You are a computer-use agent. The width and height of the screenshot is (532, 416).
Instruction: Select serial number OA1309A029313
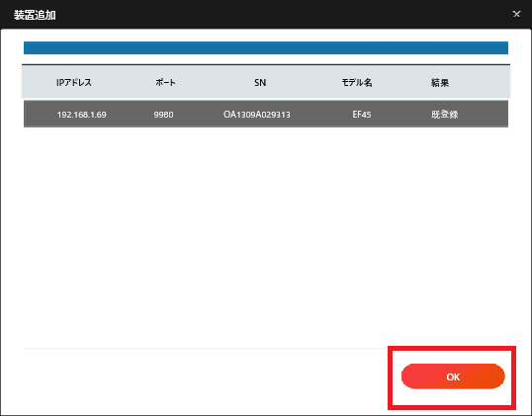[x=257, y=115]
